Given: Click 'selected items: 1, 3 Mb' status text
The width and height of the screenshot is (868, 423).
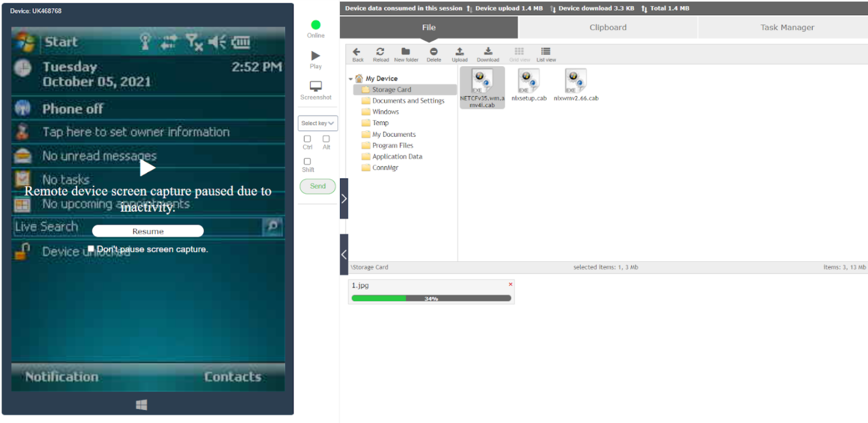Looking at the screenshot, I should pos(606,267).
